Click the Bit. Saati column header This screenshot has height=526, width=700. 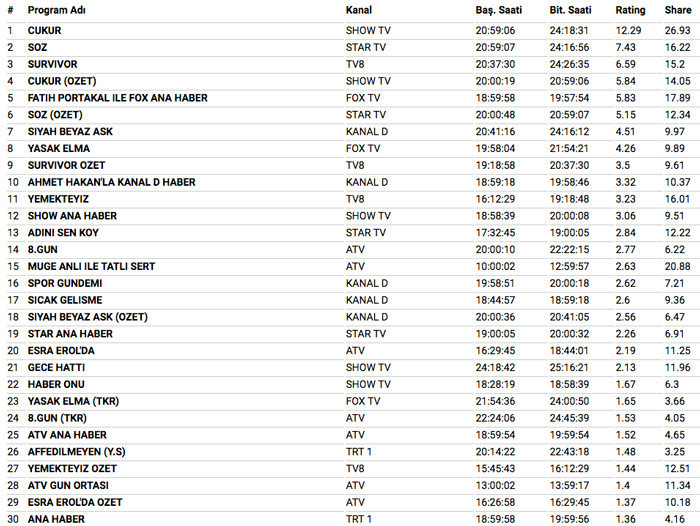570,9
